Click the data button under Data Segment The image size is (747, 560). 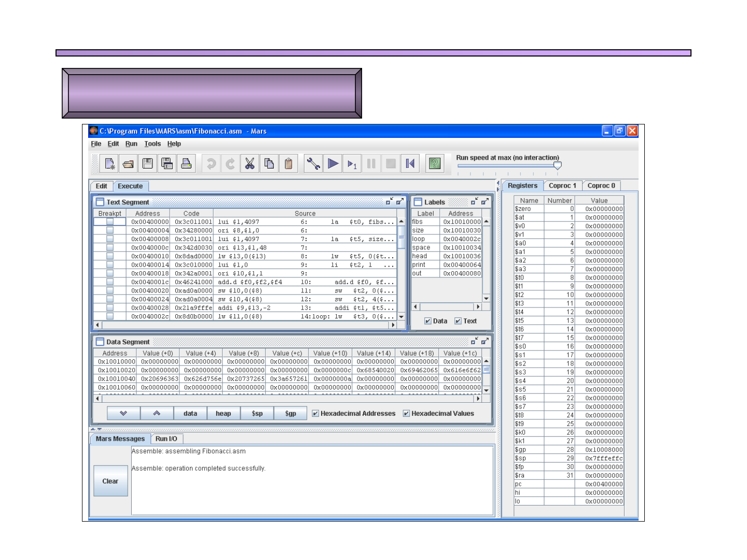pyautogui.click(x=190, y=413)
